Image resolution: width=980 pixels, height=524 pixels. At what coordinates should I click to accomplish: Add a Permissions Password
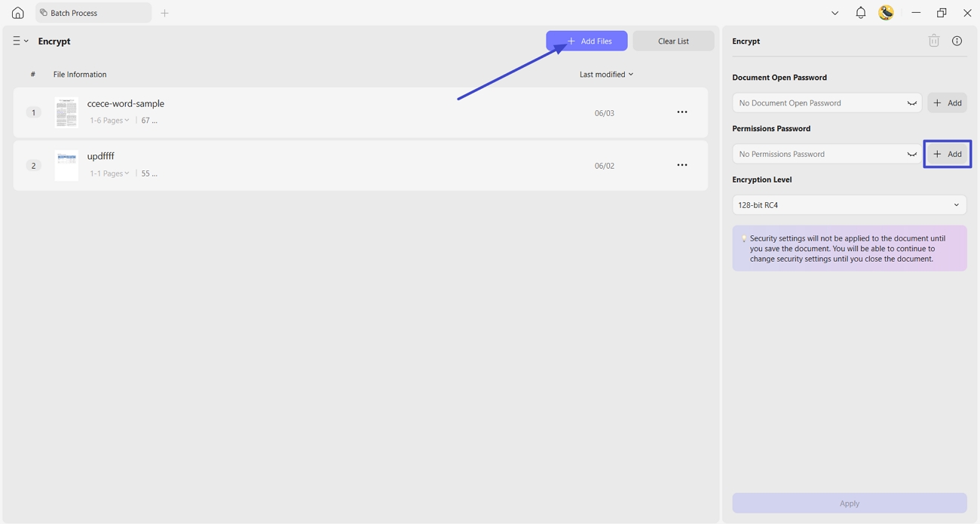[948, 154]
